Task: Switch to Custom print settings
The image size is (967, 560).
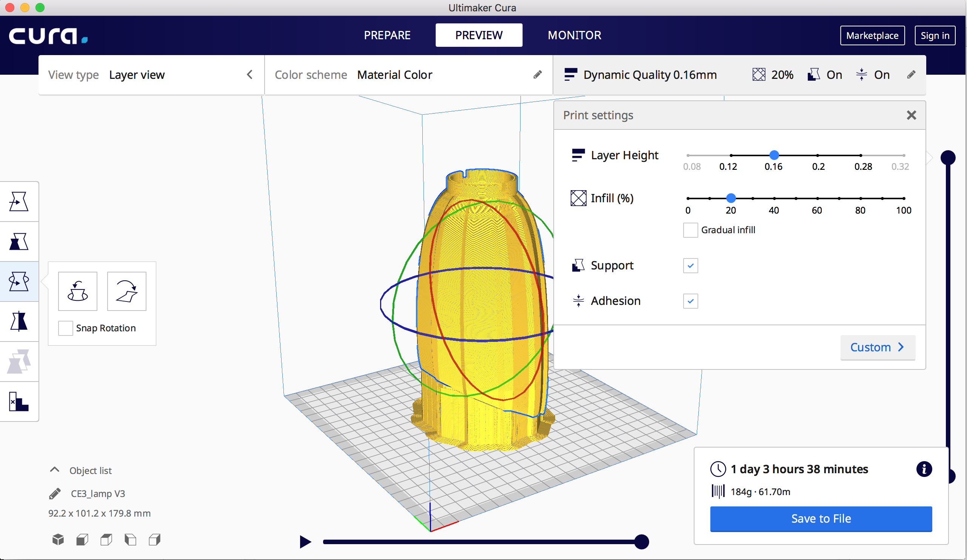Action: [877, 347]
